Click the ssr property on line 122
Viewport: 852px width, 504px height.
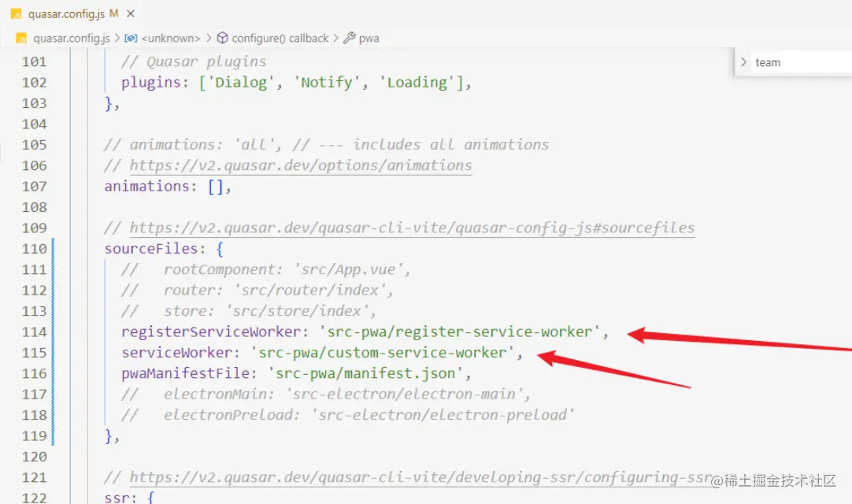(x=117, y=498)
